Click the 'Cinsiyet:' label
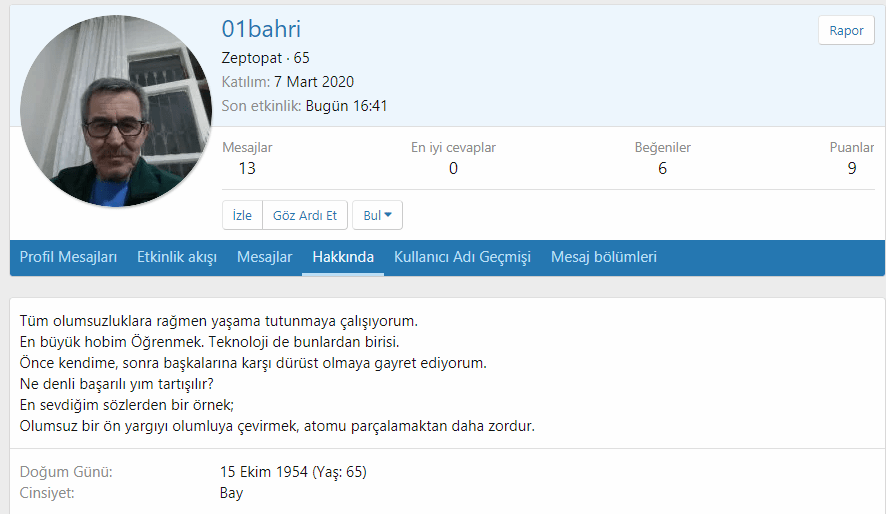Image resolution: width=886 pixels, height=514 pixels. pyautogui.click(x=47, y=493)
